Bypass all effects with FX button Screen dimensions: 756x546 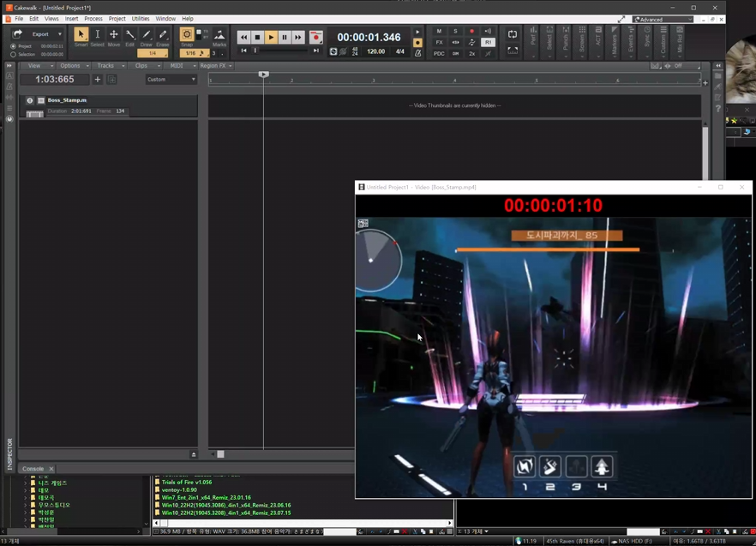(x=439, y=43)
